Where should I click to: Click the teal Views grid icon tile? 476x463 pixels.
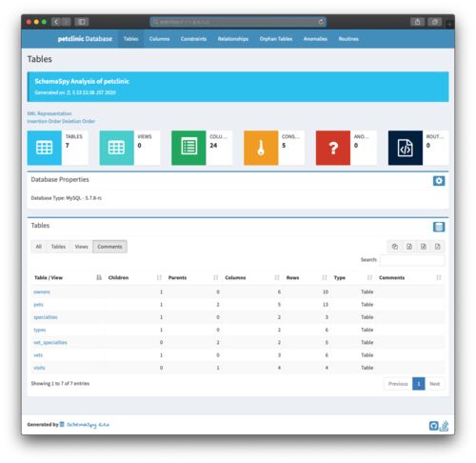(x=116, y=148)
